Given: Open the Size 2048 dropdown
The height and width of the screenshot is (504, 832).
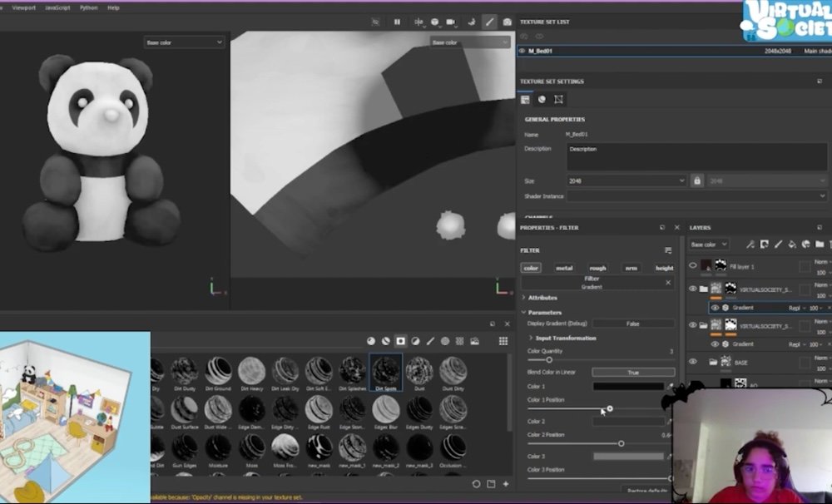Looking at the screenshot, I should click(x=626, y=180).
